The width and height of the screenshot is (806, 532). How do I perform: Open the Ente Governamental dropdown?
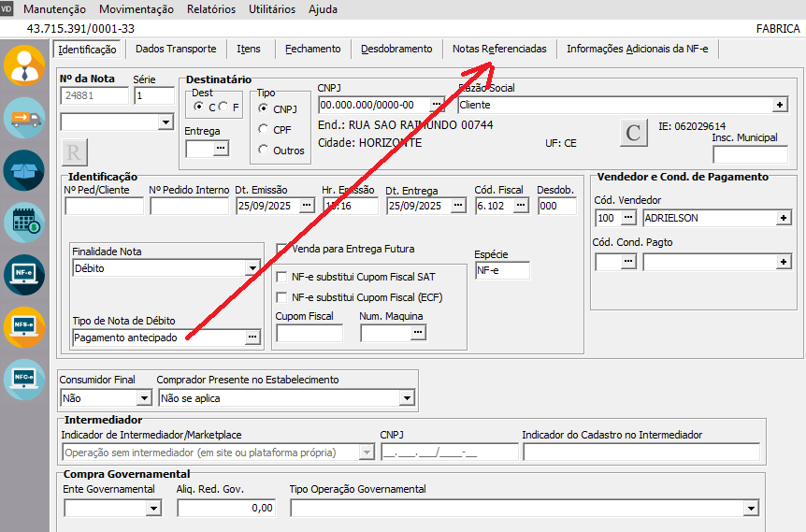coord(153,509)
